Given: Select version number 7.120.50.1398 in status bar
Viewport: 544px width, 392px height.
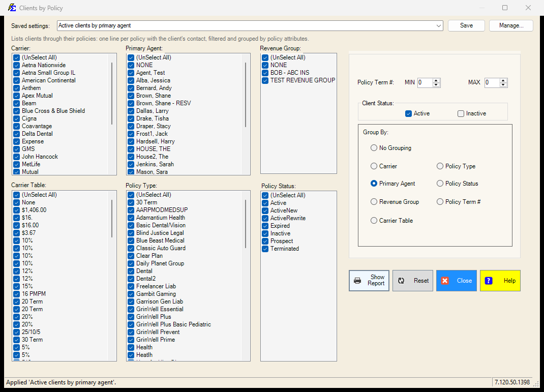Looking at the screenshot, I should pyautogui.click(x=512, y=382).
